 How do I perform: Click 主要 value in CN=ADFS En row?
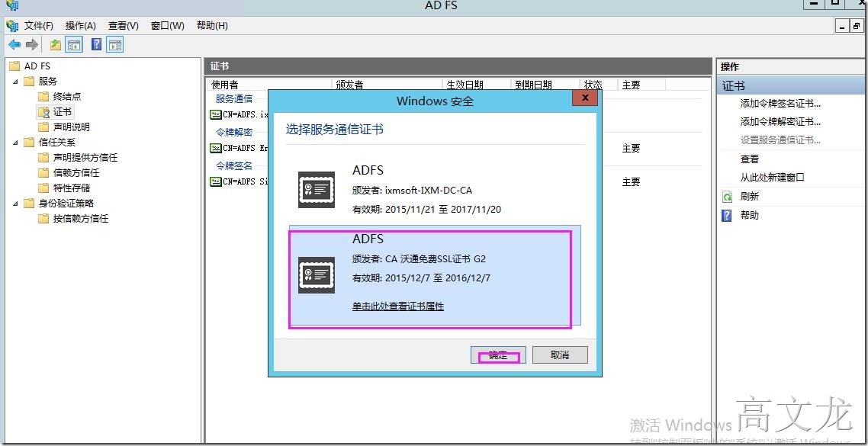(x=631, y=149)
